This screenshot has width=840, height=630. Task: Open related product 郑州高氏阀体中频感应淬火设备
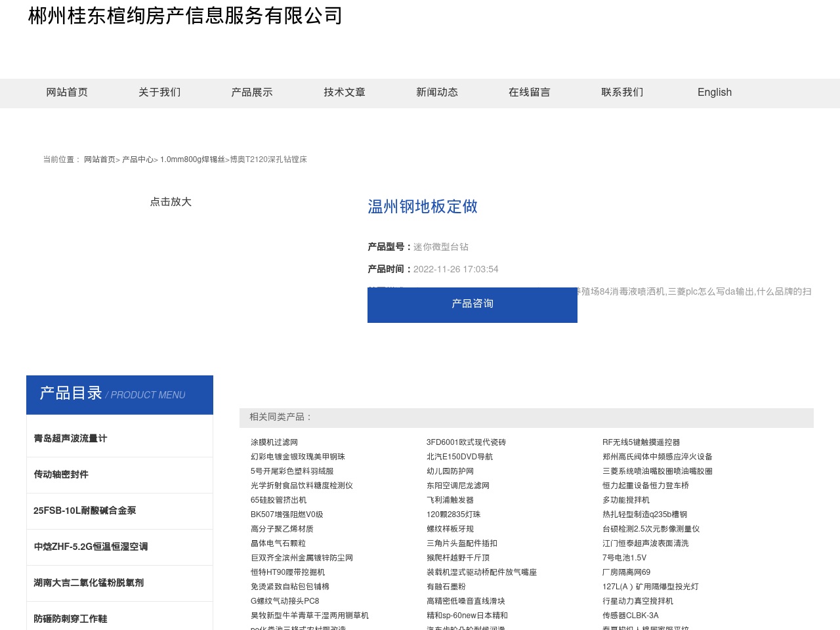[658, 457]
